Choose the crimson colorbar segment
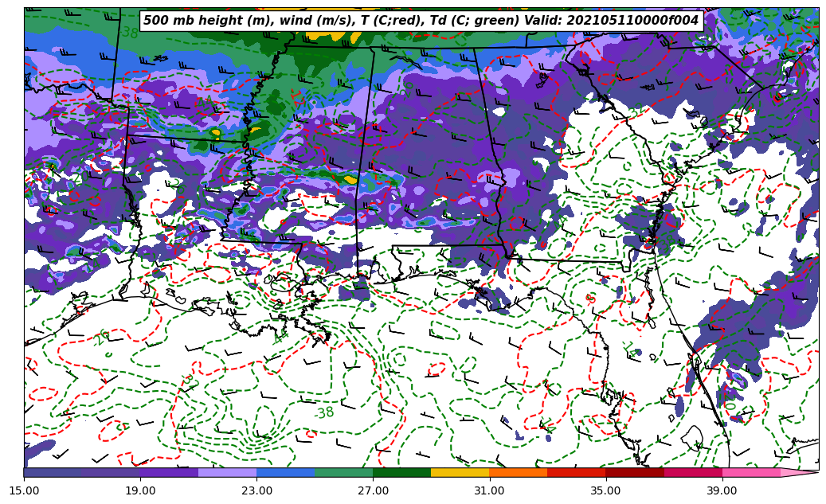 [692, 472]
